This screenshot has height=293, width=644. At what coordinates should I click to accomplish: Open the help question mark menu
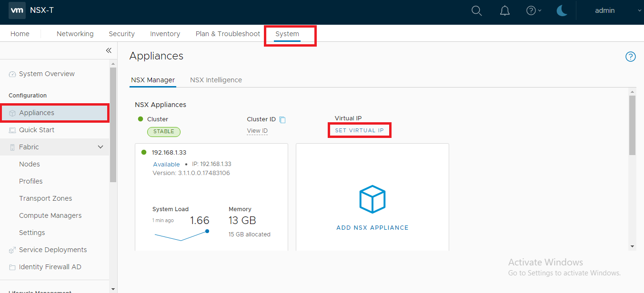[533, 10]
